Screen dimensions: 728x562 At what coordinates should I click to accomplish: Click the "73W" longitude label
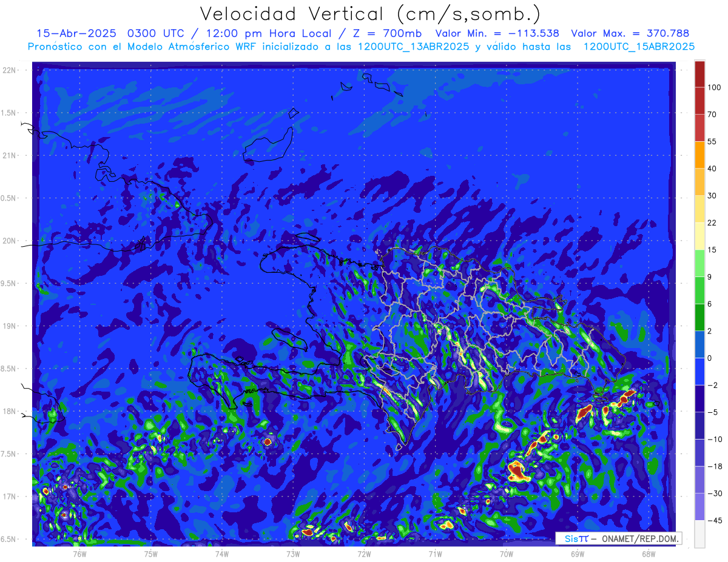tap(293, 554)
